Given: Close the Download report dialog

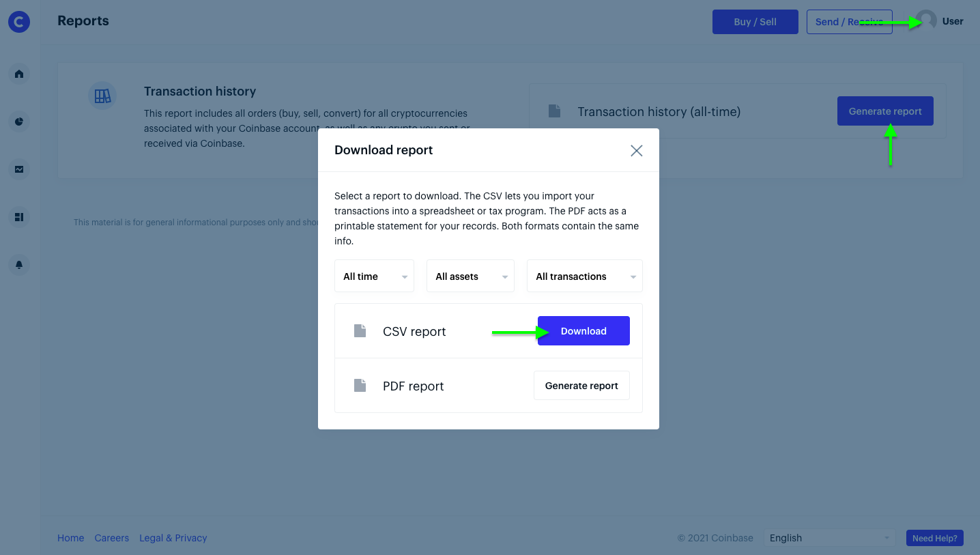Looking at the screenshot, I should point(637,151).
